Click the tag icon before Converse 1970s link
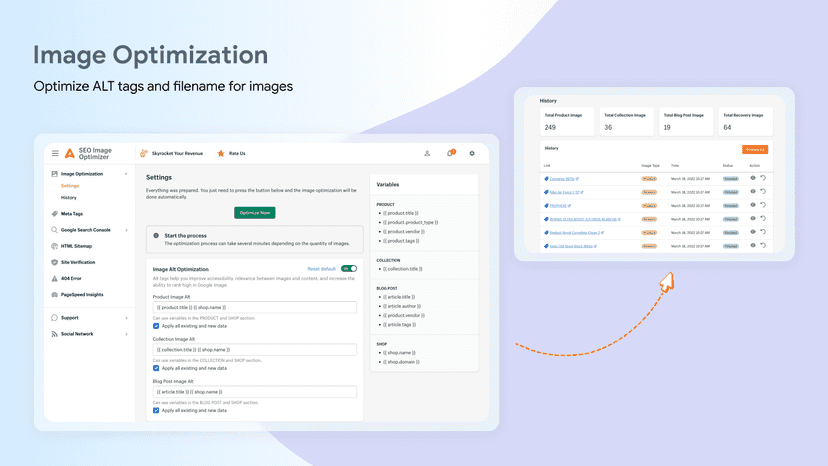 coord(547,179)
